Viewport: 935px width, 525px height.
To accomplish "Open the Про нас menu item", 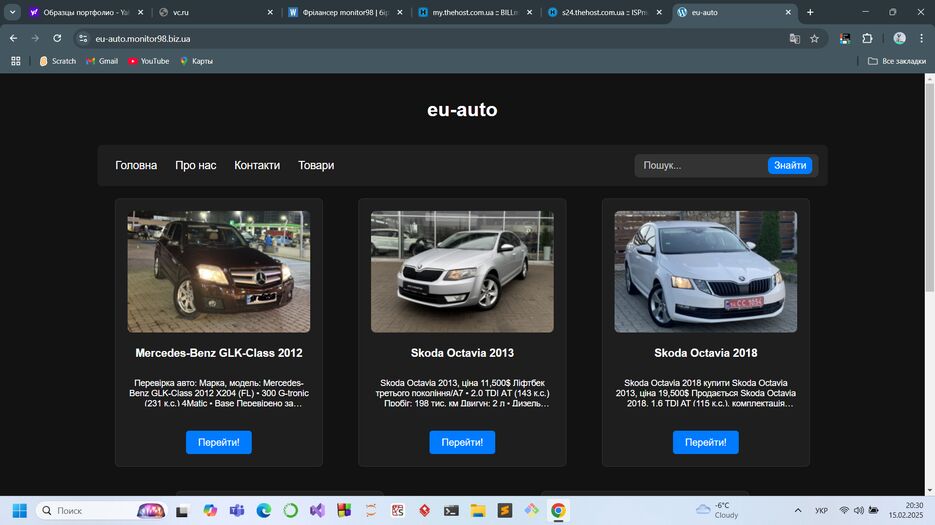I will (x=196, y=165).
